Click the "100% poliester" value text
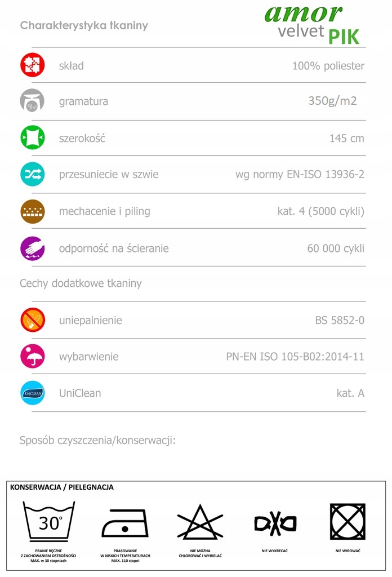Image resolution: width=392 pixels, height=577 pixels. [328, 66]
